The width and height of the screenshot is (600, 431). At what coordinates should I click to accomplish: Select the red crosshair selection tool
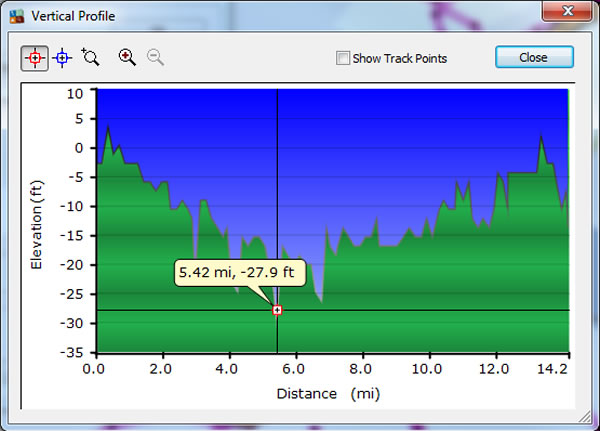click(x=34, y=58)
